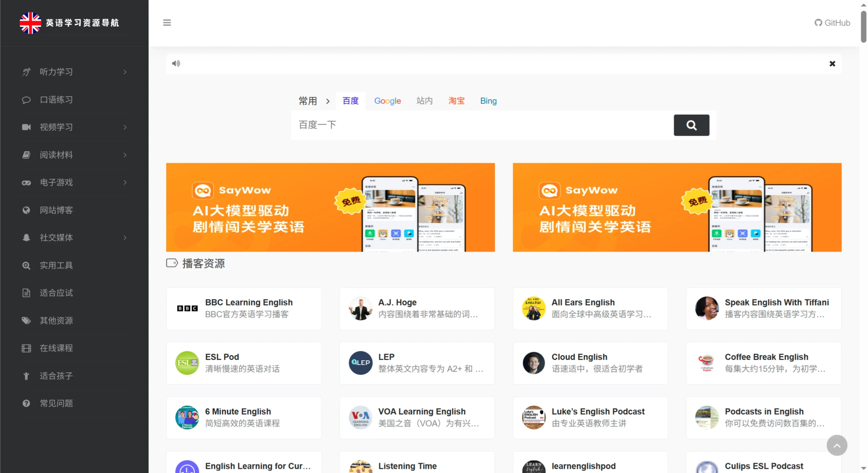Open Speak English With Tiffani card
Screen dimensions: 868x473
[x=763, y=308]
